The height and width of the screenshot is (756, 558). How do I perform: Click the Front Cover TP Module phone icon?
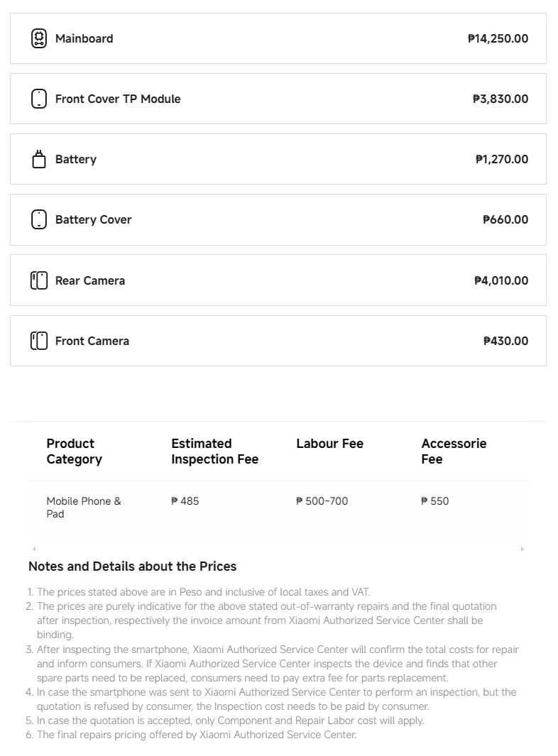click(x=39, y=99)
